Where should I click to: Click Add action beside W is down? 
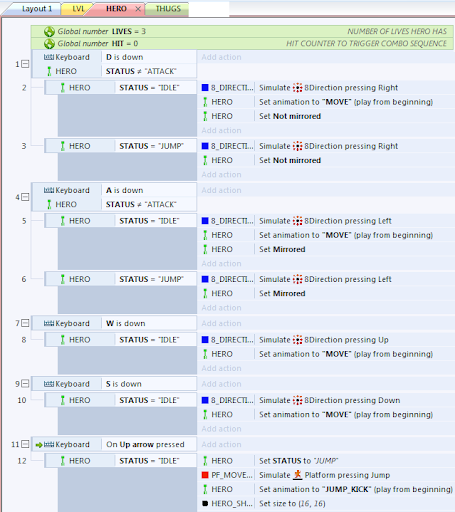221,323
